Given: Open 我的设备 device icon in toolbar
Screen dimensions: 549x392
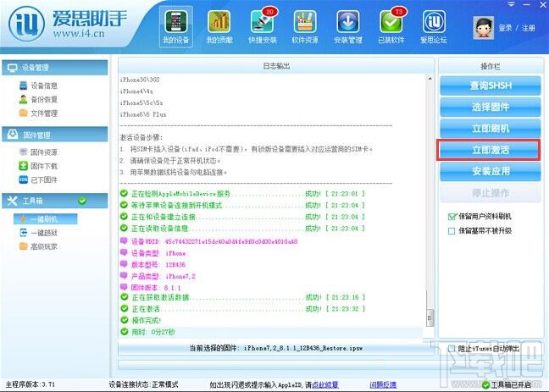Looking at the screenshot, I should (x=175, y=27).
